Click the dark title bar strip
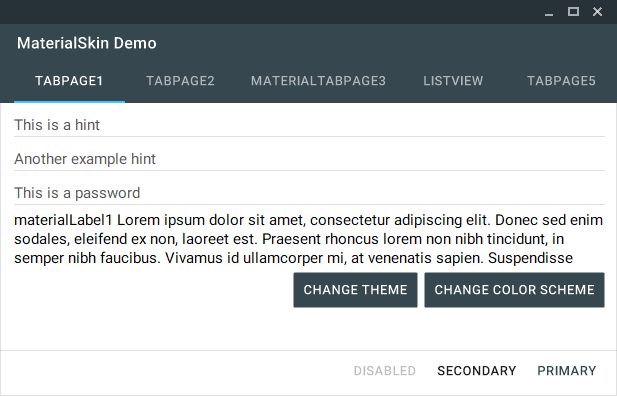617x396 pixels. coord(268,12)
